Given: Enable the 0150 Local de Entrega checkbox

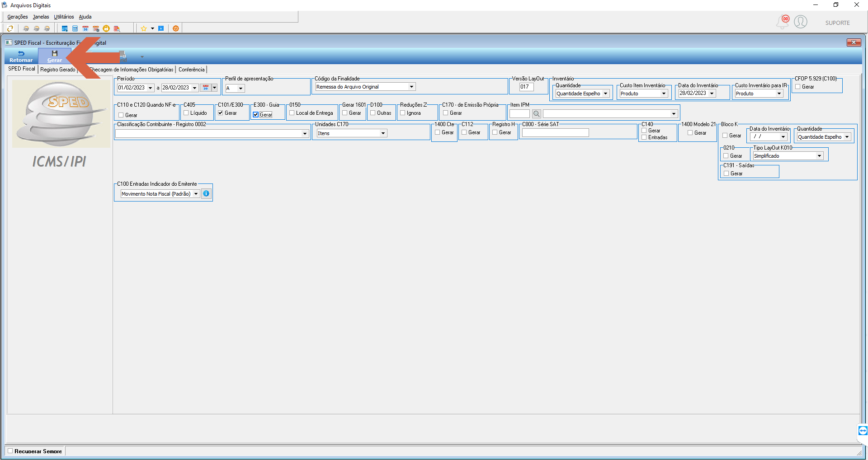Looking at the screenshot, I should (x=292, y=113).
